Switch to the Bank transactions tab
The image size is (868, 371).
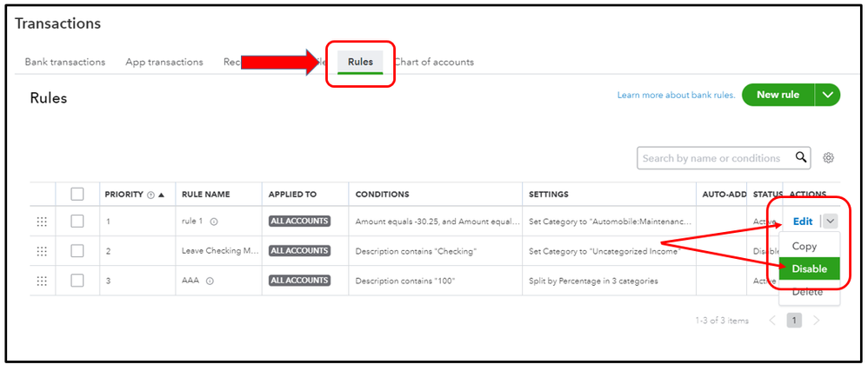tap(65, 62)
